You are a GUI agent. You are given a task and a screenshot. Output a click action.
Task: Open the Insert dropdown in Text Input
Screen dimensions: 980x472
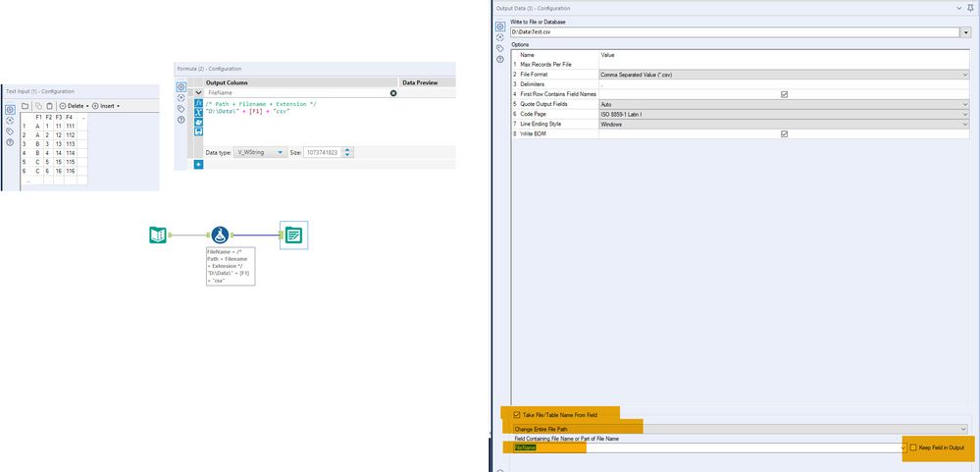click(x=106, y=106)
